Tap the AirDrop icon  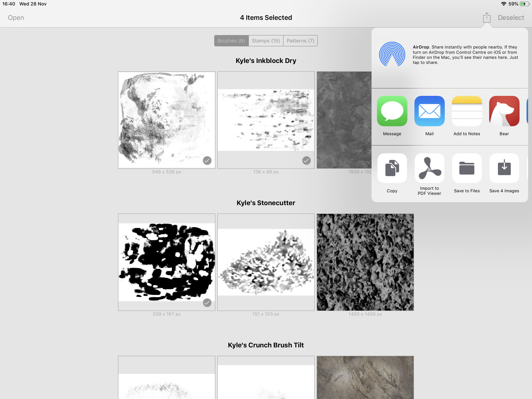[x=392, y=54]
